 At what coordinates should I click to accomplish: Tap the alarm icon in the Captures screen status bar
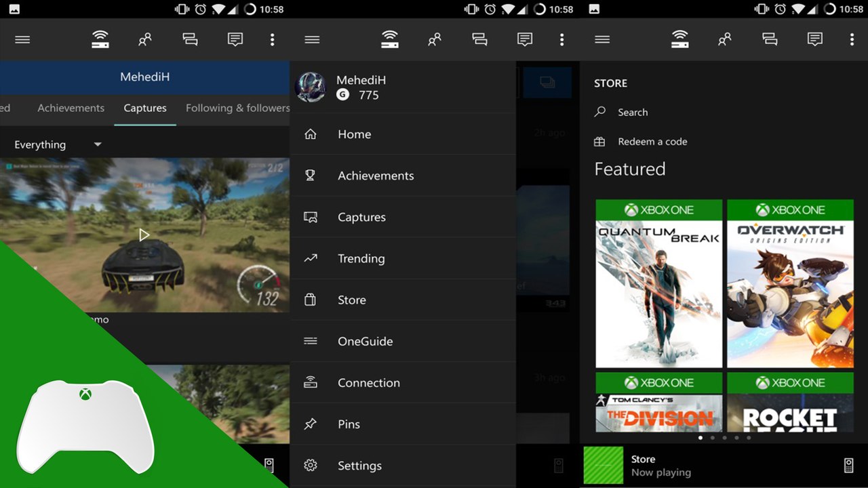click(201, 9)
